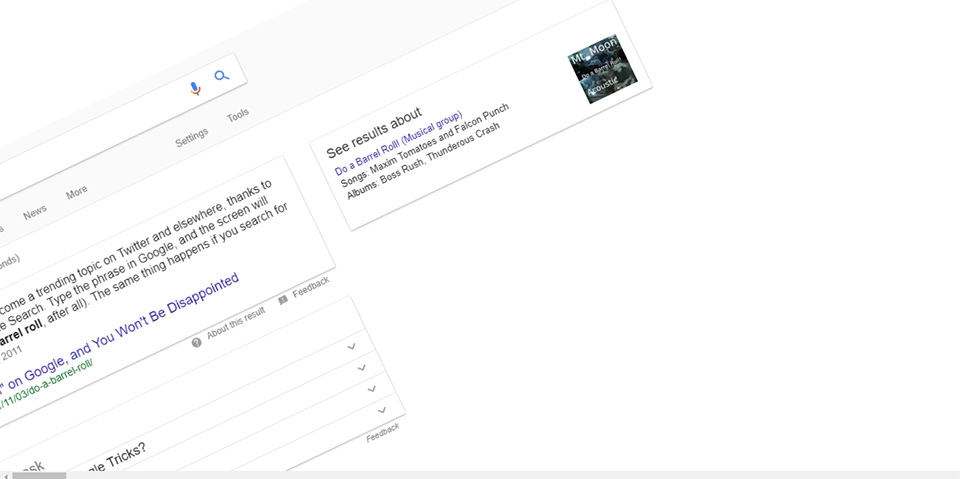Expand the second People also ask question

[x=362, y=368]
